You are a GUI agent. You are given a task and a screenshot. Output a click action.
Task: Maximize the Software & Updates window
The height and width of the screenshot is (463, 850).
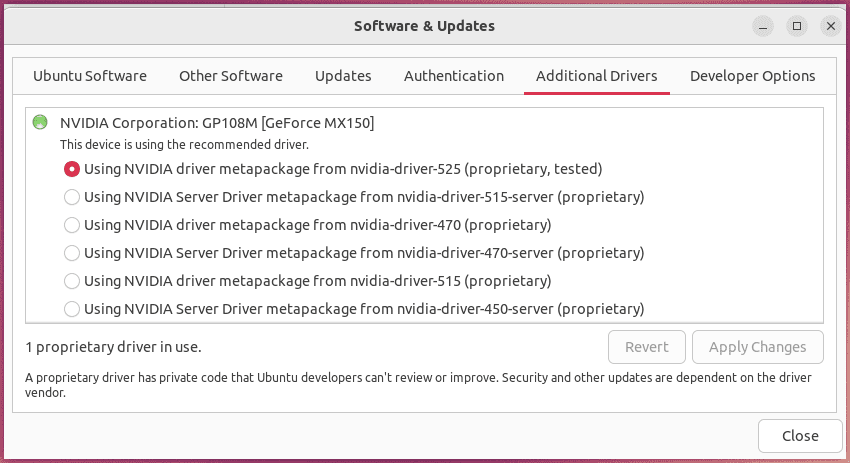pyautogui.click(x=797, y=26)
